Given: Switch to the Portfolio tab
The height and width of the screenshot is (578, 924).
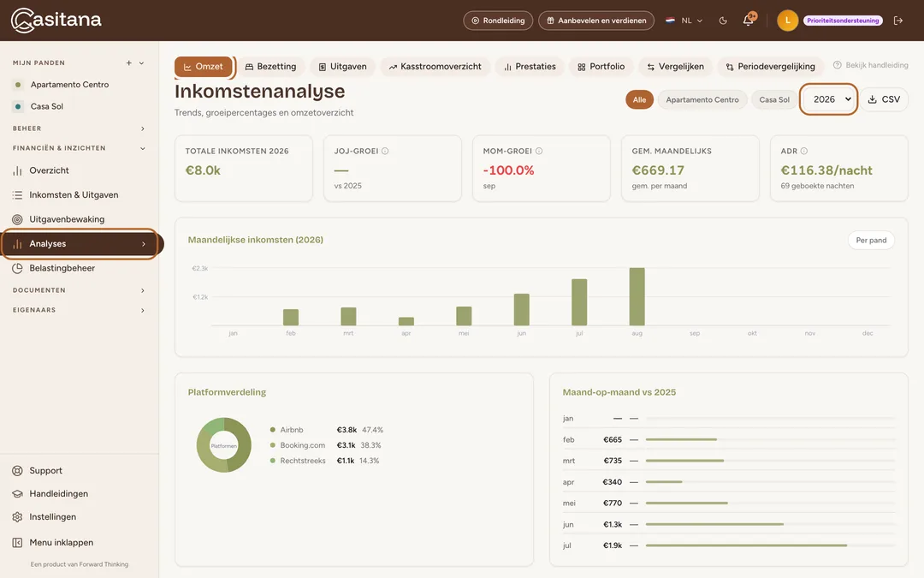Looking at the screenshot, I should pos(601,67).
